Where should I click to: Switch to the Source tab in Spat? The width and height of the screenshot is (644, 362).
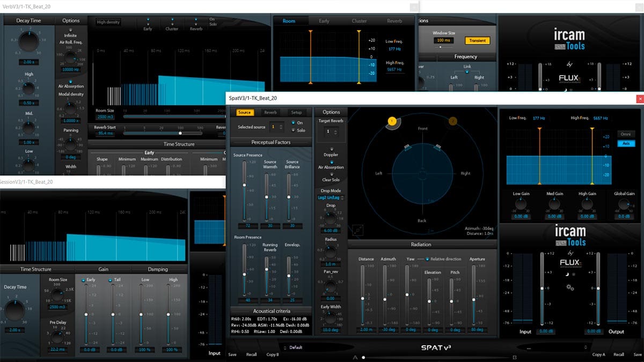tap(245, 112)
